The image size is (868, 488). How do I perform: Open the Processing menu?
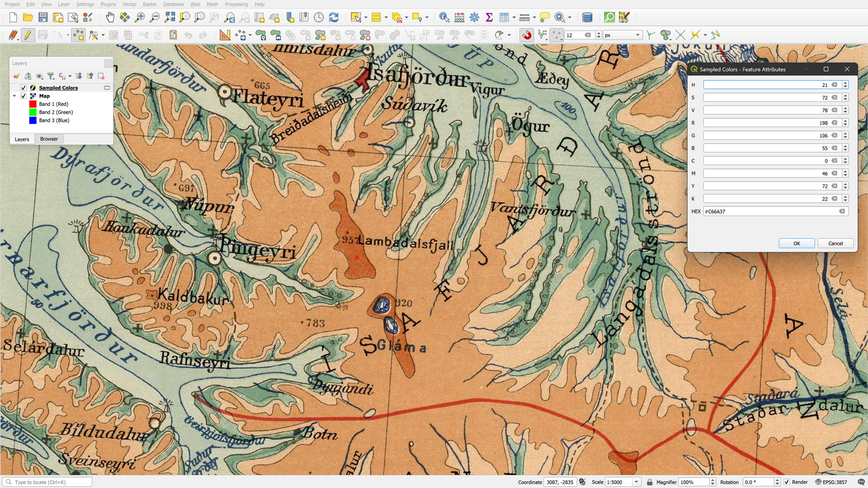236,4
